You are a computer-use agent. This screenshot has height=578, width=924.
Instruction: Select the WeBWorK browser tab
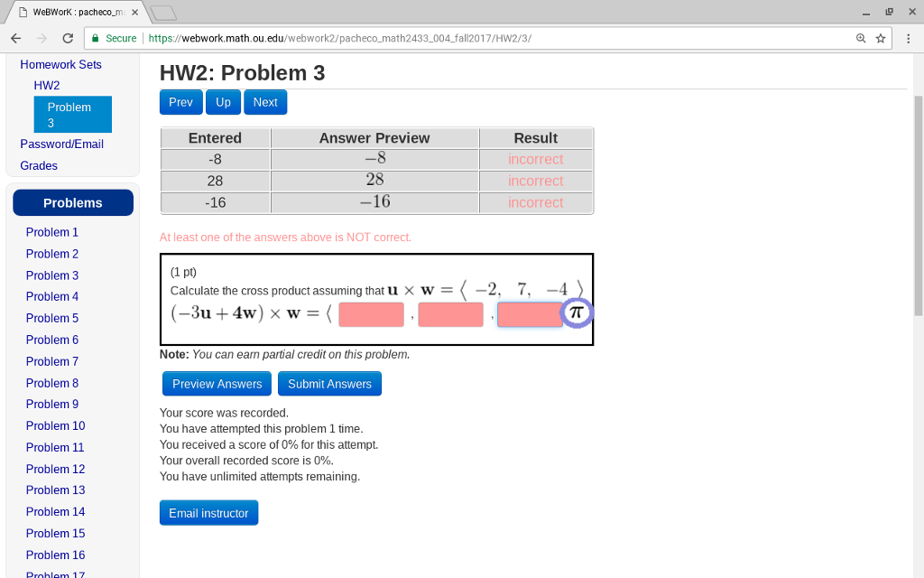68,12
